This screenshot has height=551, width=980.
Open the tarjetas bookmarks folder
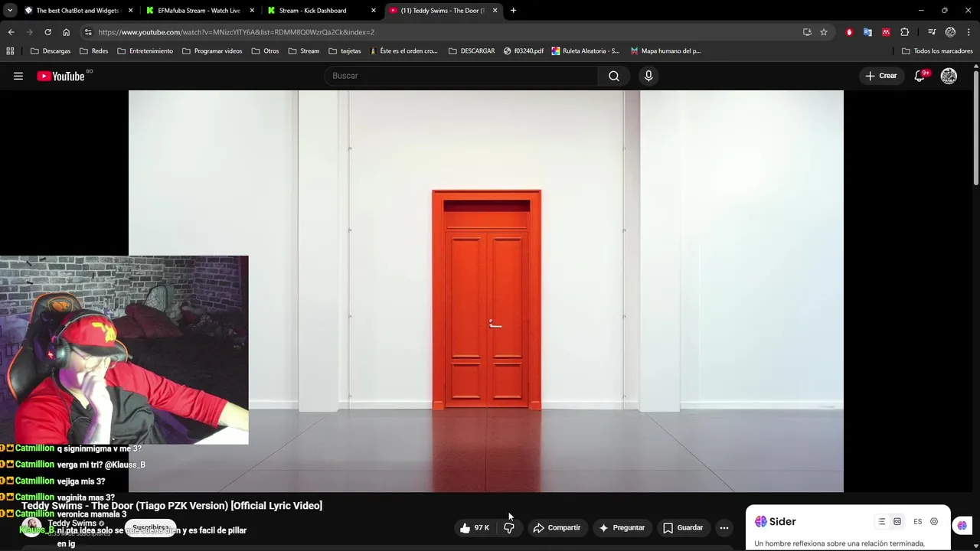click(345, 51)
